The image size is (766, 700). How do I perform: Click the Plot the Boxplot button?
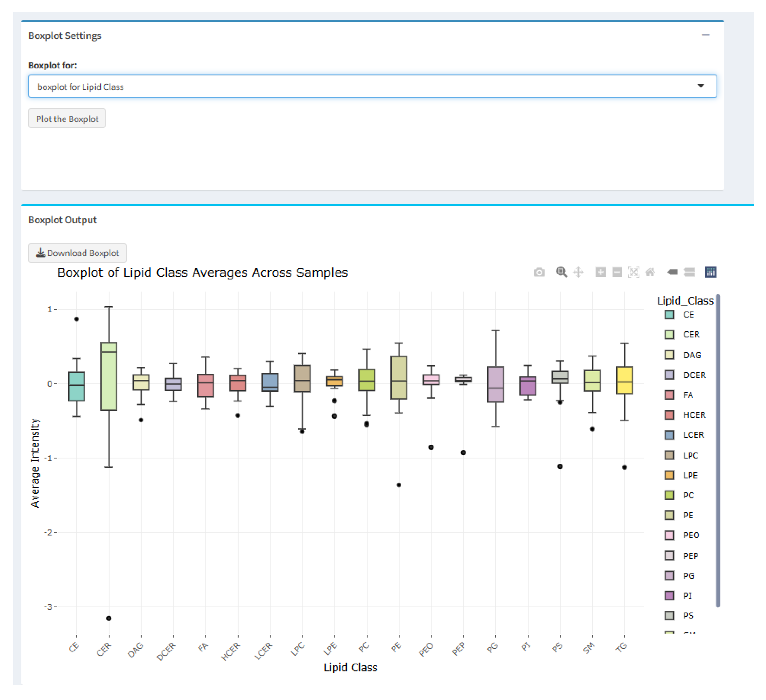[67, 119]
